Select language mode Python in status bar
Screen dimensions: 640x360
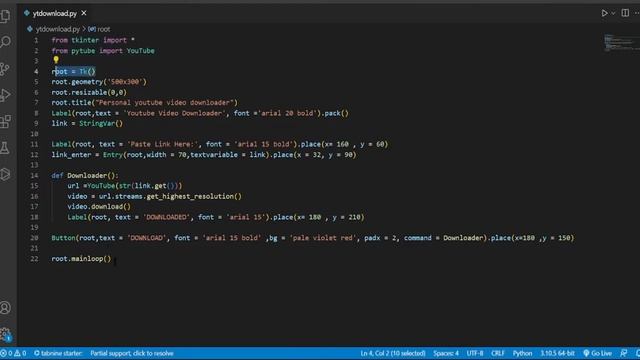[x=522, y=353]
